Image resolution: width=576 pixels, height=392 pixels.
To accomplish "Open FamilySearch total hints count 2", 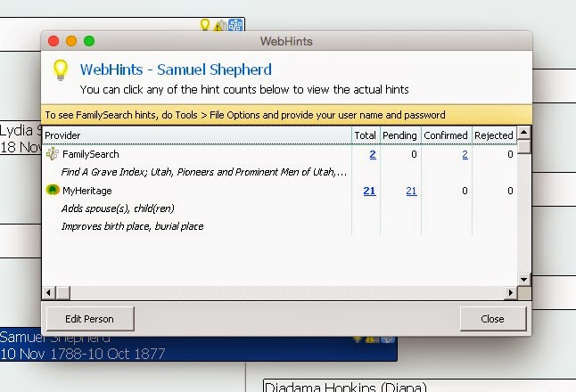I will (x=373, y=154).
